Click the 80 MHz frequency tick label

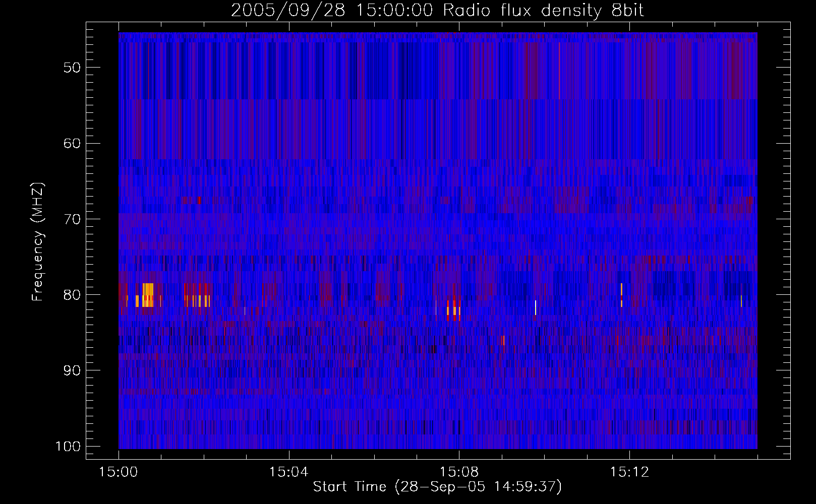click(72, 294)
